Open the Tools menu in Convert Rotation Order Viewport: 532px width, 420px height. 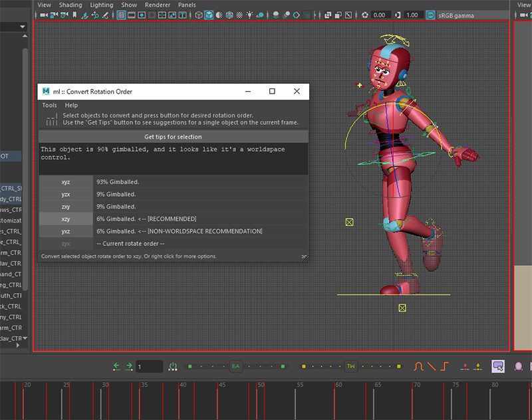[x=49, y=105]
